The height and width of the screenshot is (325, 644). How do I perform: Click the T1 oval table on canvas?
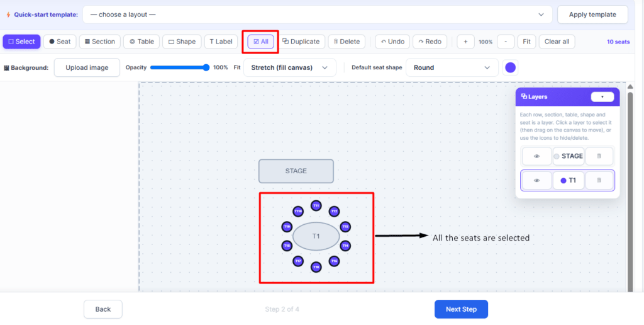coord(316,236)
